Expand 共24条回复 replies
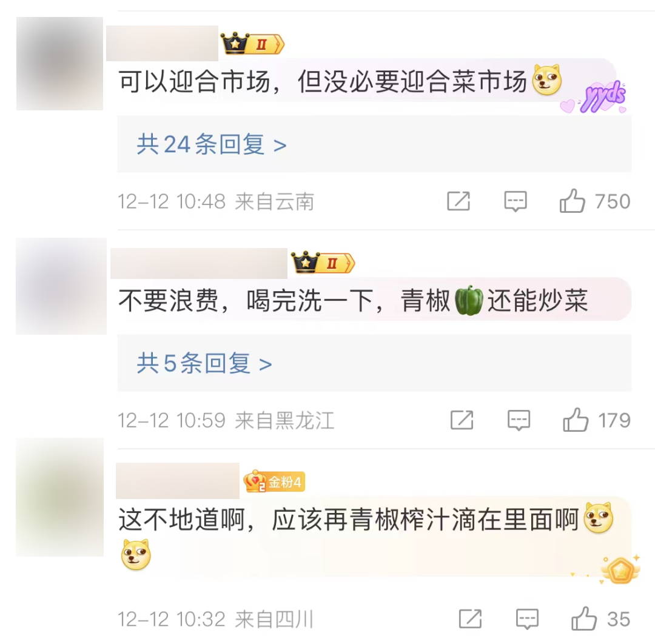The height and width of the screenshot is (644, 655). pyautogui.click(x=212, y=144)
